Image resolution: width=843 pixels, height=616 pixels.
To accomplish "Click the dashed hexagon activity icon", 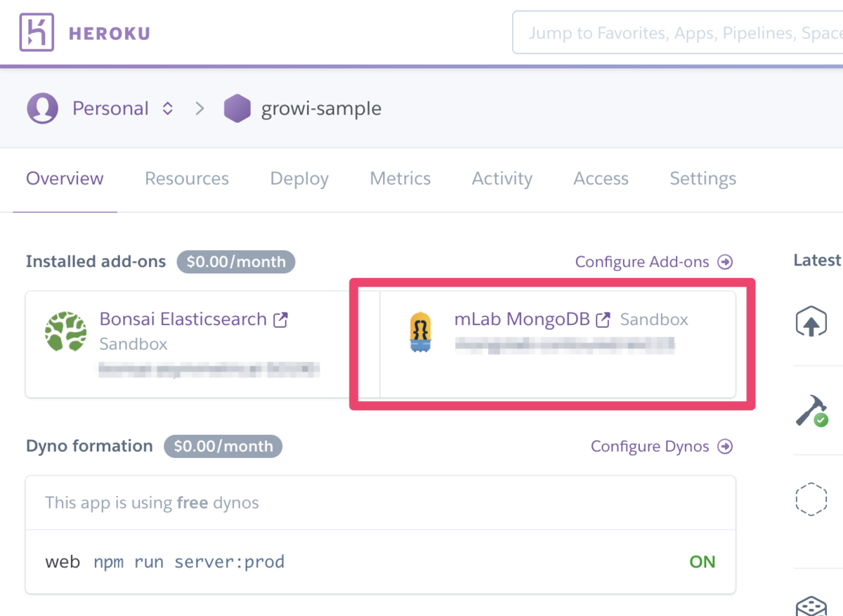I will coord(811,499).
